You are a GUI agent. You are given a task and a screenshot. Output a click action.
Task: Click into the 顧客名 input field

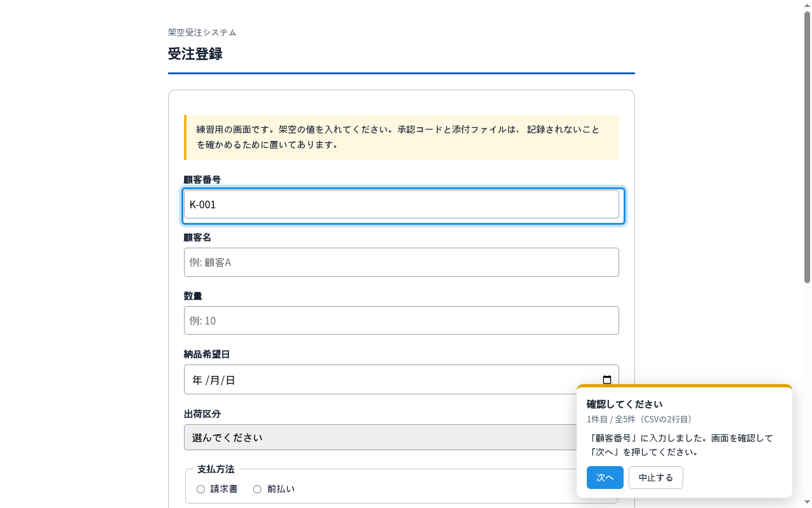tap(402, 262)
